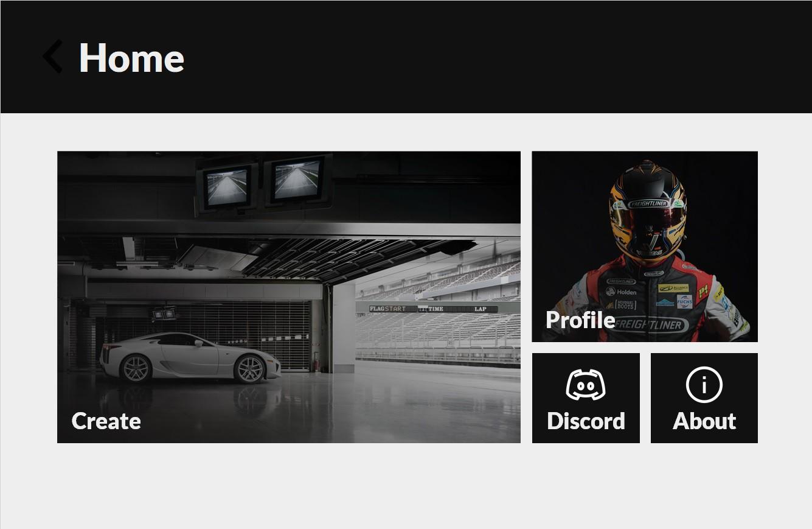Go back using the chevron arrow
812x529 pixels.
pyautogui.click(x=52, y=57)
